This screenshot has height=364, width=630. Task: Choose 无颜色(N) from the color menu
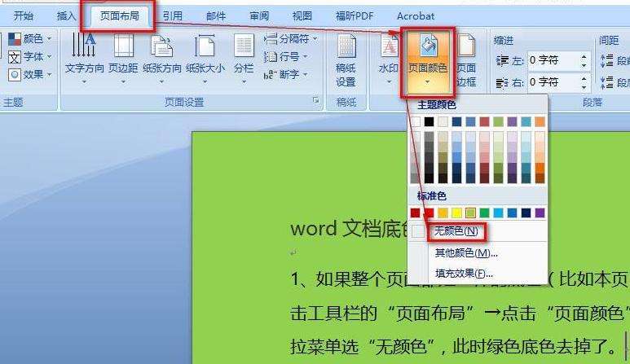456,232
